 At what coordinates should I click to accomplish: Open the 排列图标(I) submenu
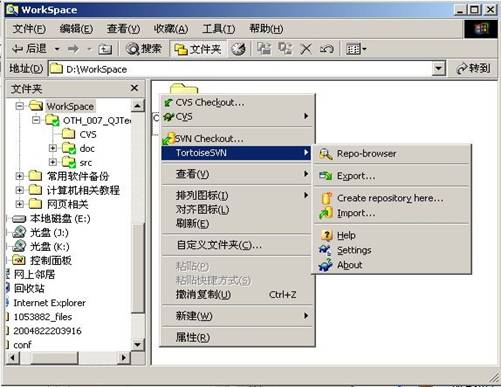[x=237, y=195]
